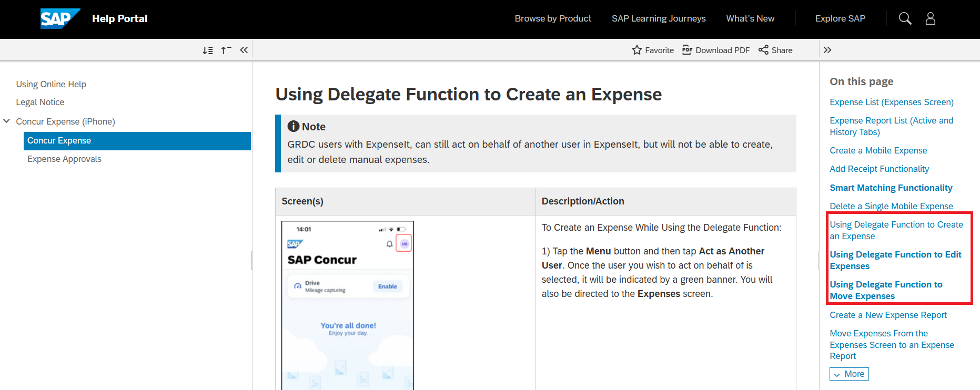Image resolution: width=980 pixels, height=390 pixels.
Task: Expand the More dropdown in page contents
Action: click(x=849, y=374)
